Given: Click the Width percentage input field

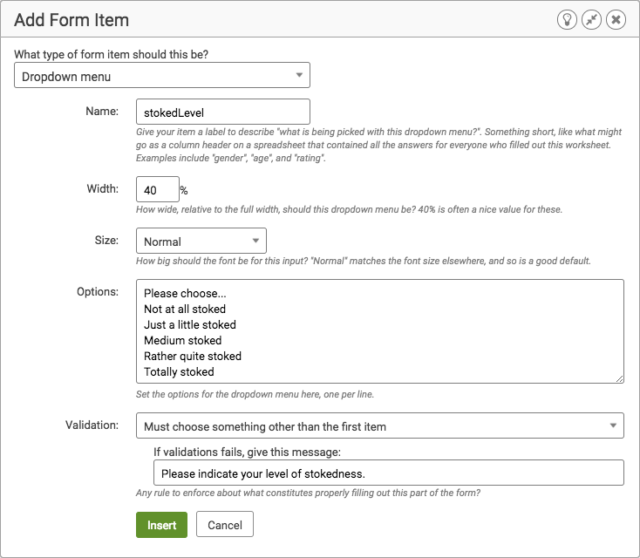Looking at the screenshot, I should pyautogui.click(x=158, y=189).
